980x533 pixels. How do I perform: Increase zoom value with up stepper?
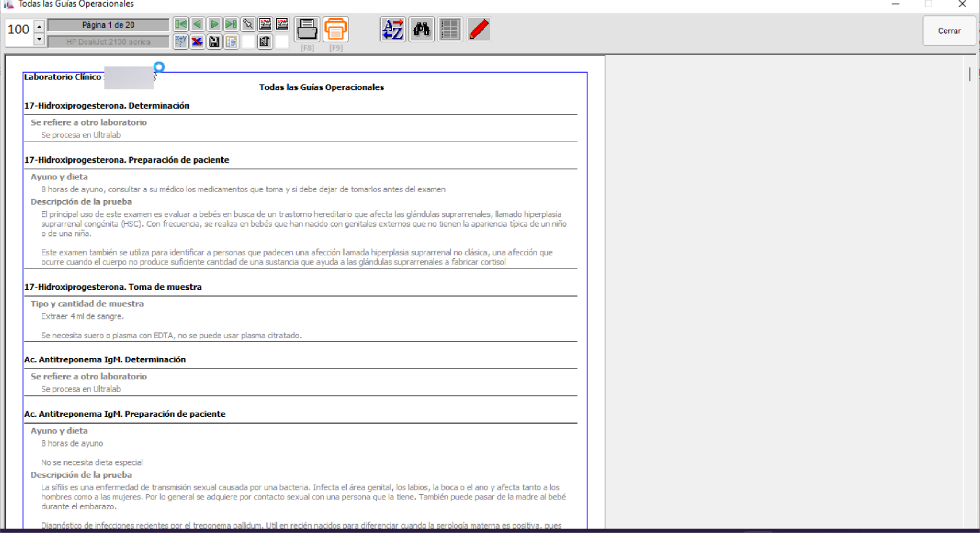pos(39,26)
